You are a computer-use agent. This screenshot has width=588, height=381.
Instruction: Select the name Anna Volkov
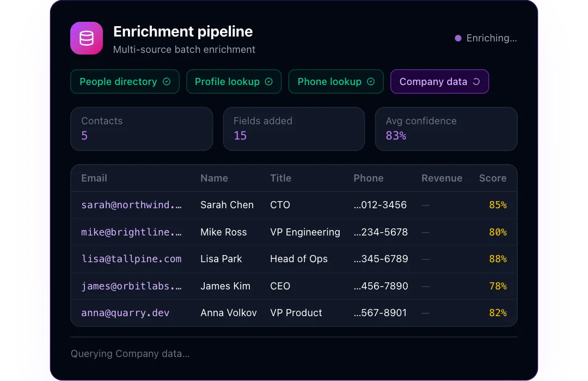[228, 313]
